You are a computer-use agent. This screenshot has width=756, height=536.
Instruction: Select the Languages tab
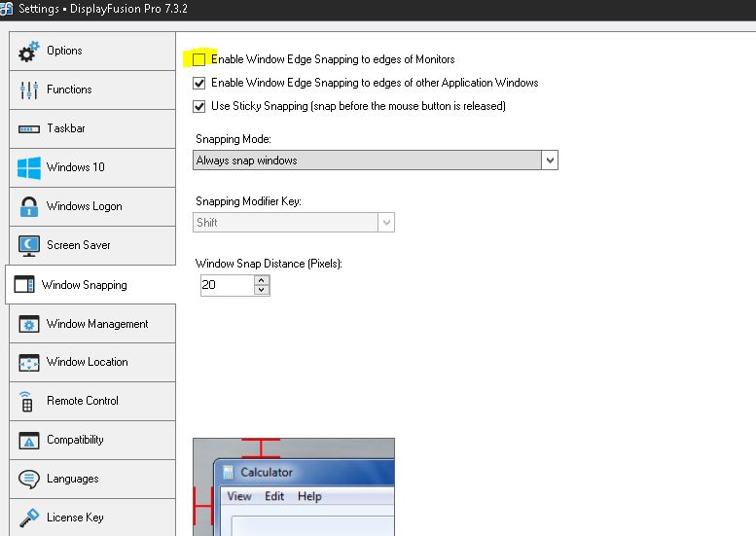(72, 479)
